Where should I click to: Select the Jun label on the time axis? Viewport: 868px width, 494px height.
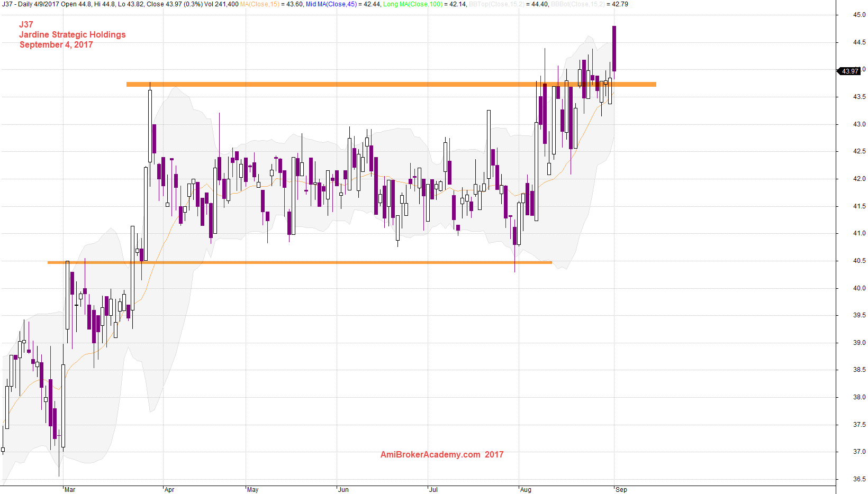coord(343,490)
